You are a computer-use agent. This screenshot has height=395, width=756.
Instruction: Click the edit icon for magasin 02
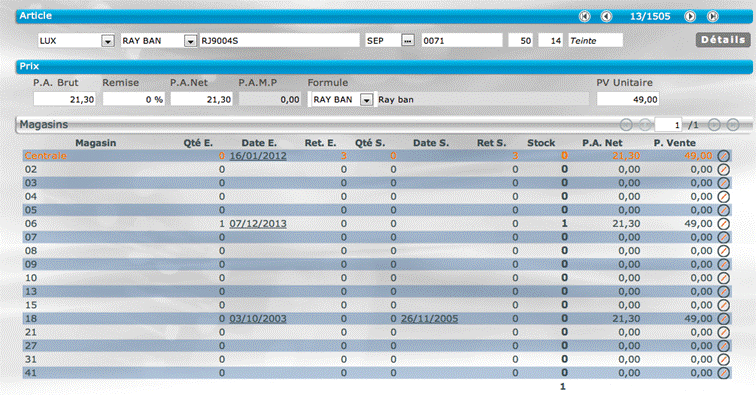(x=723, y=169)
